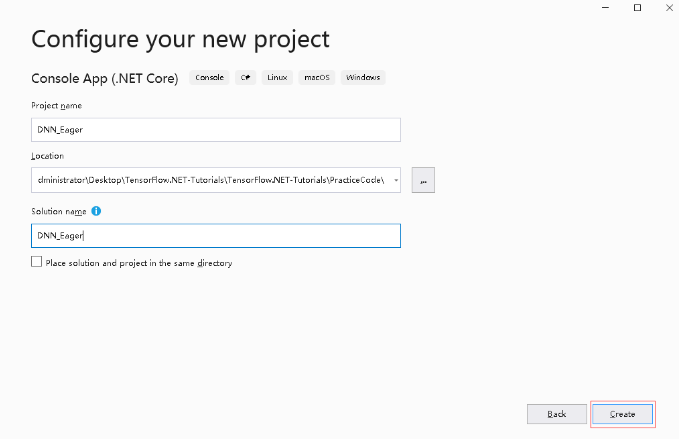The height and width of the screenshot is (439, 679).
Task: Select the Location path combo box text
Action: tap(211, 180)
